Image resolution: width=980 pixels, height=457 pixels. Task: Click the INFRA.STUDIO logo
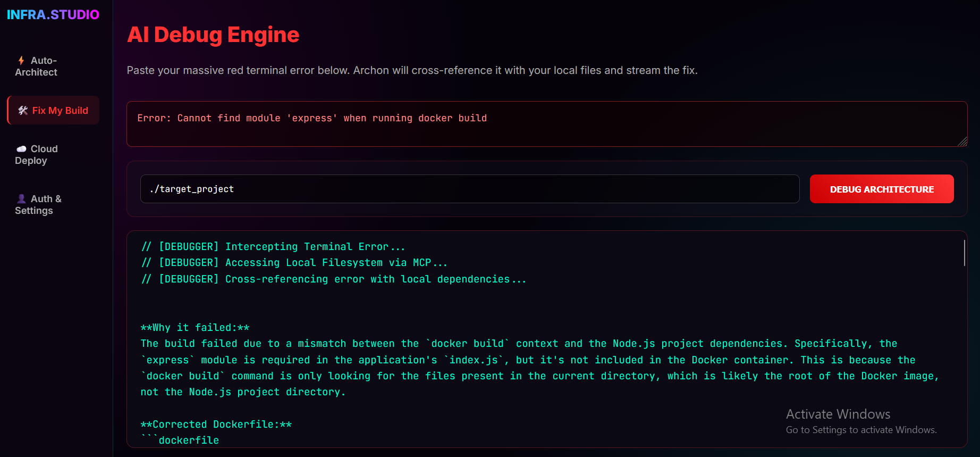[x=53, y=14]
